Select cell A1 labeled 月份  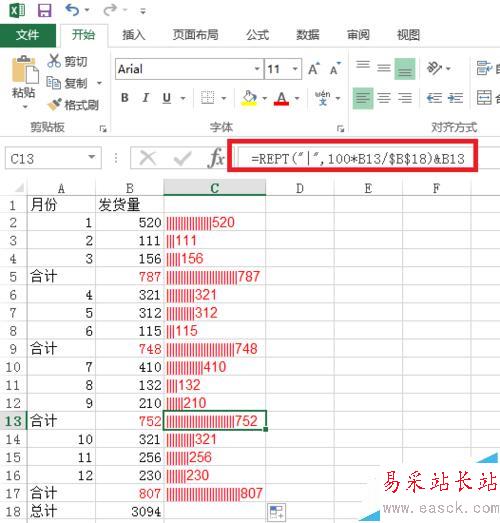[x=61, y=204]
